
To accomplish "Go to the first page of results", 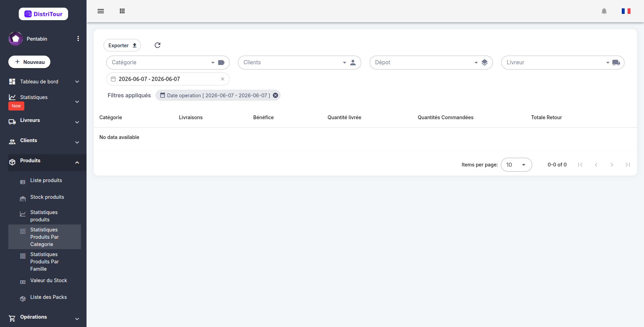I will (580, 165).
